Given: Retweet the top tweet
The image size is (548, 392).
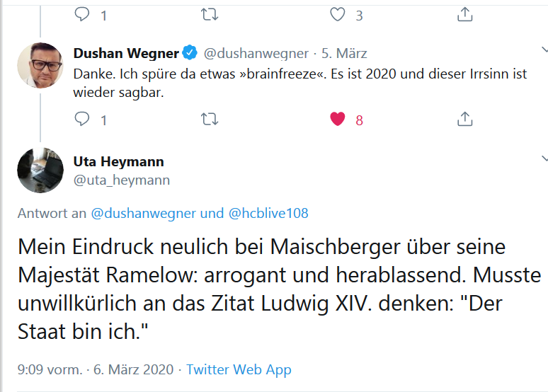Looking at the screenshot, I should pos(210,13).
